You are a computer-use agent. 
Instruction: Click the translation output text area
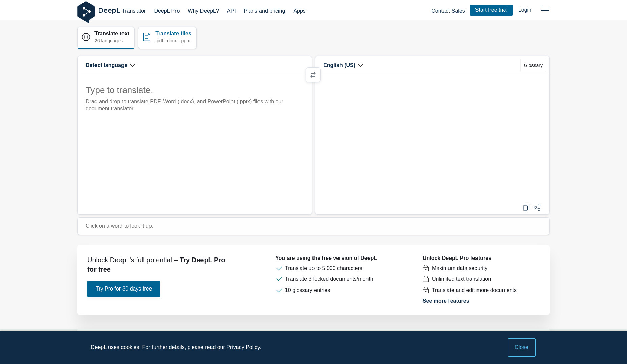(x=432, y=138)
